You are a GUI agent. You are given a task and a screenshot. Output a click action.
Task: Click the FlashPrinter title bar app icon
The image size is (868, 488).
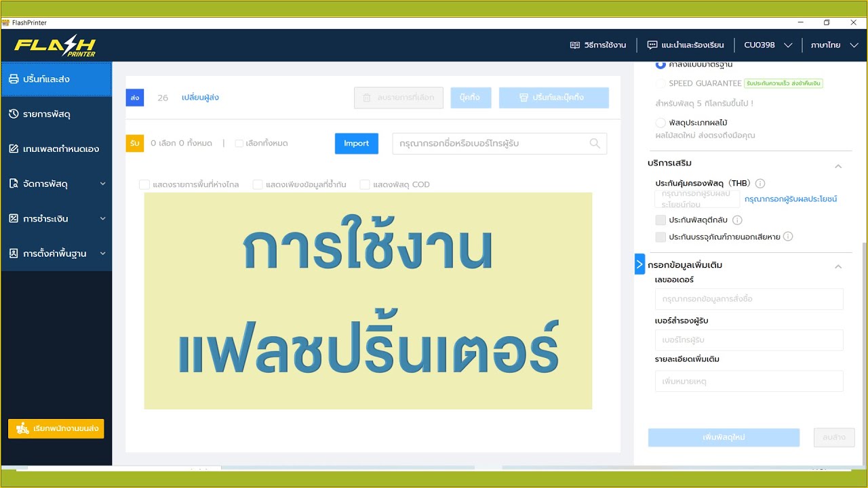click(x=6, y=22)
